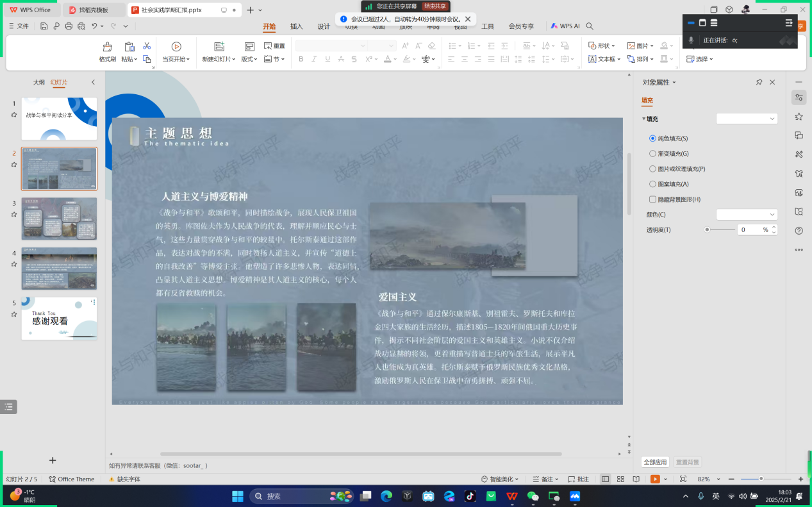Enable Hide Background Graphics (隐藏背景图形) checkbox

point(652,199)
